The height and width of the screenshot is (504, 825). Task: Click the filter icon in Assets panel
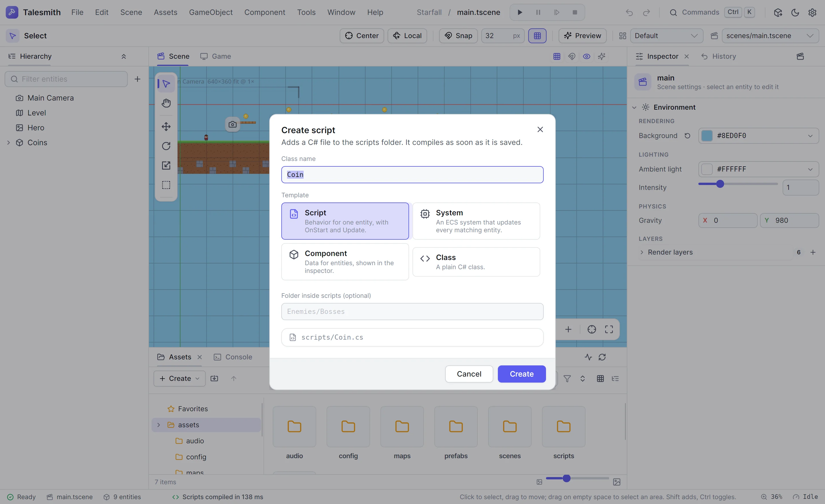567,379
